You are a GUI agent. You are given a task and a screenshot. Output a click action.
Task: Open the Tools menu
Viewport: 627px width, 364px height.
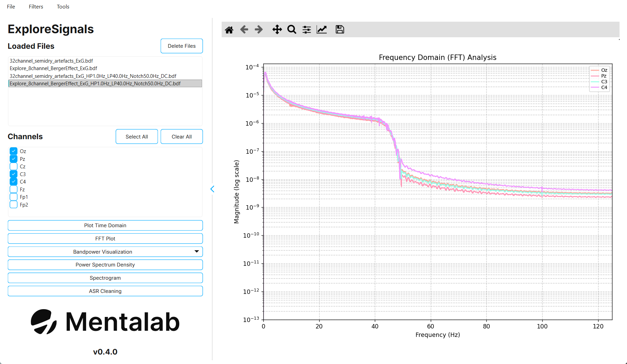(63, 7)
